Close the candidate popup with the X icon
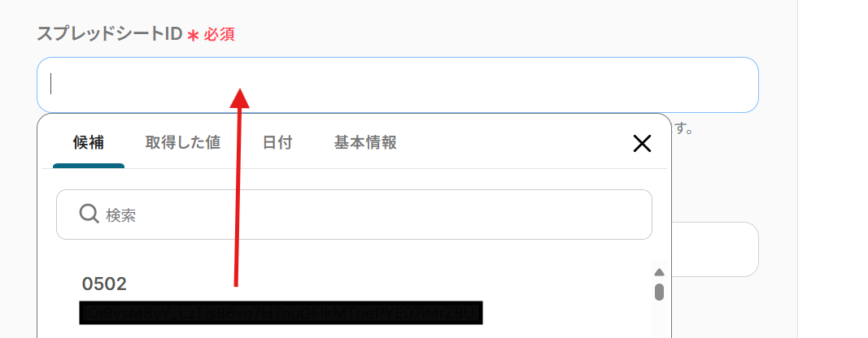The height and width of the screenshot is (338, 868). point(642,144)
